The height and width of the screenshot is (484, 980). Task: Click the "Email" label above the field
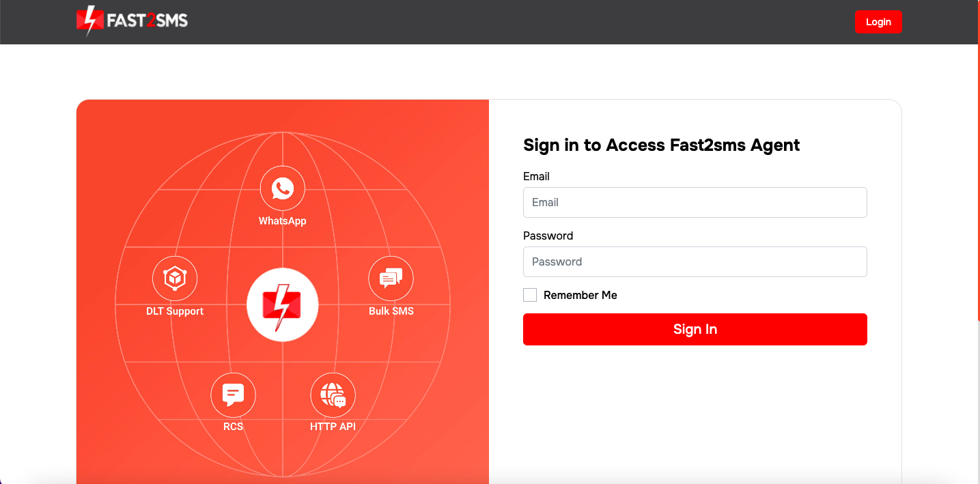(536, 176)
